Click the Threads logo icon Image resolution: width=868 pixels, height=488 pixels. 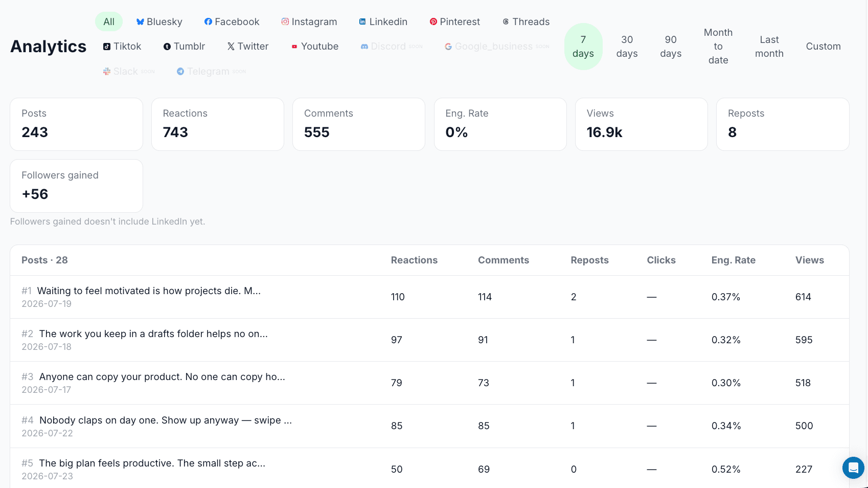(506, 21)
